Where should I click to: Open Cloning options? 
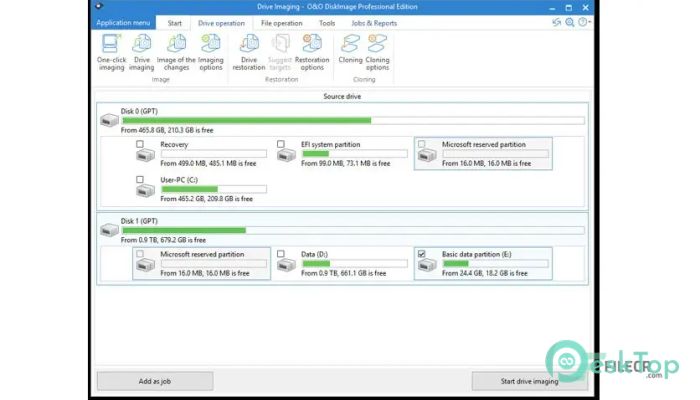click(x=377, y=52)
